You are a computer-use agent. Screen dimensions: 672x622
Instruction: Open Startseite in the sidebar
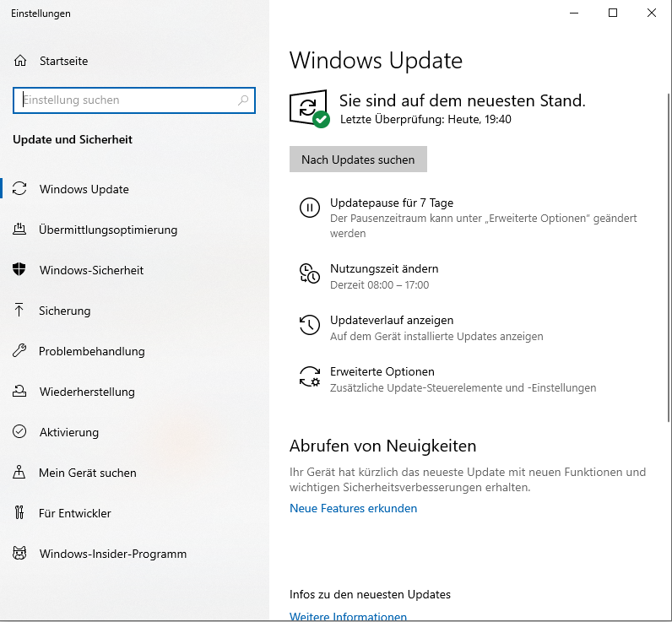pyautogui.click(x=63, y=61)
